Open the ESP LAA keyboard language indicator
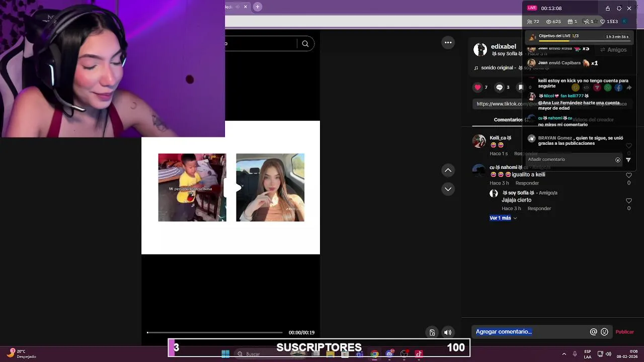The image size is (644, 362). pyautogui.click(x=588, y=354)
